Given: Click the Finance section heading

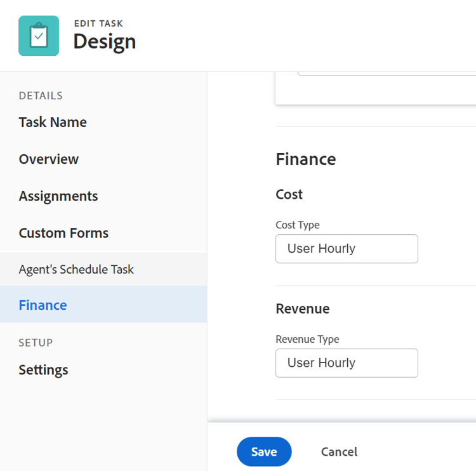Looking at the screenshot, I should click(x=306, y=159).
